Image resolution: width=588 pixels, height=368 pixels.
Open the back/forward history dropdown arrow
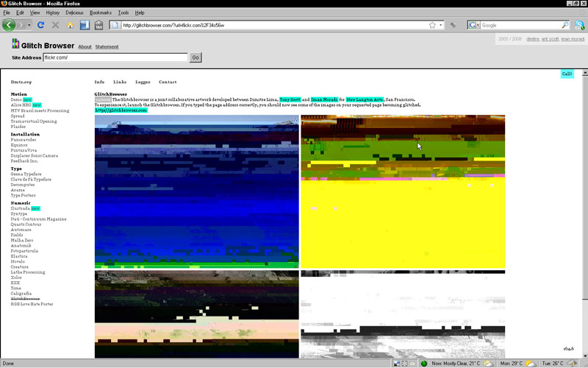29,25
